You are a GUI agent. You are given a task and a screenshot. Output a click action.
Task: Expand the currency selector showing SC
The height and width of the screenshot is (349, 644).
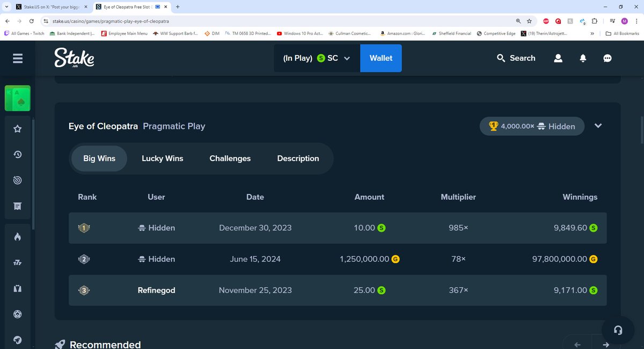[347, 58]
